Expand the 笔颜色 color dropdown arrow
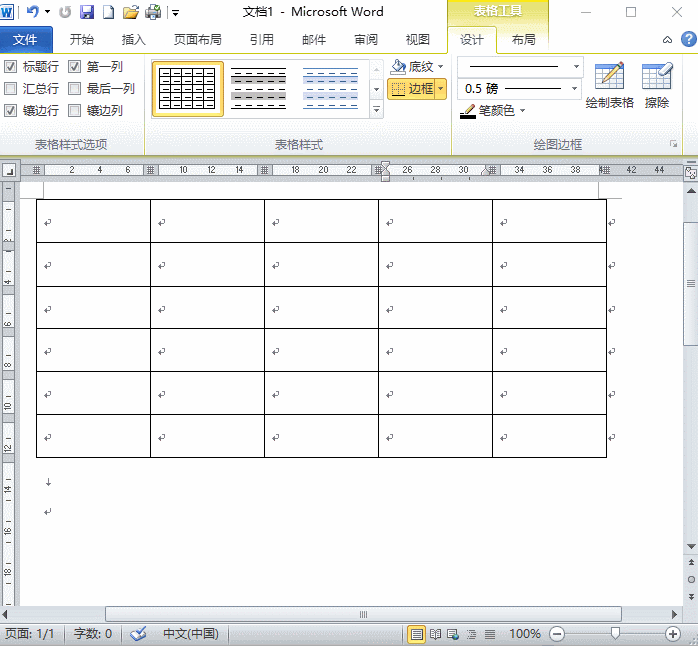 523,110
